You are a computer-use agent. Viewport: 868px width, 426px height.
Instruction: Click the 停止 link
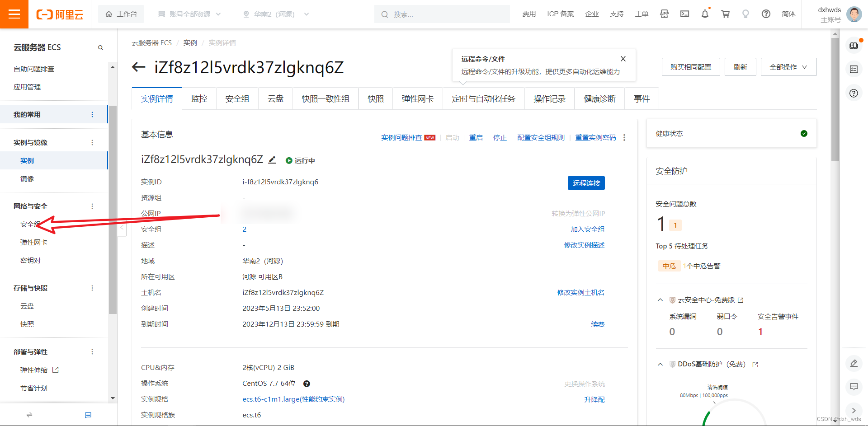click(x=500, y=137)
